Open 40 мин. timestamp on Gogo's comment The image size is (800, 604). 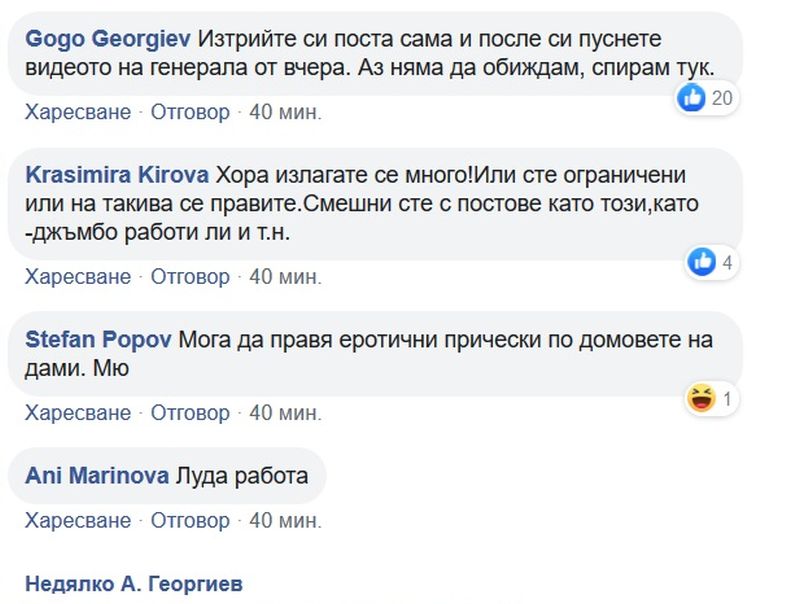click(x=285, y=112)
